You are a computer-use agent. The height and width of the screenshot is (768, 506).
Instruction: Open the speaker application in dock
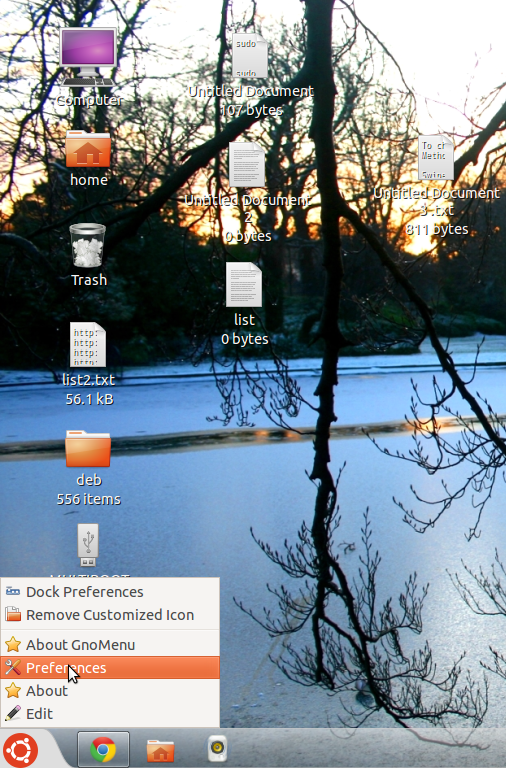pyautogui.click(x=217, y=748)
